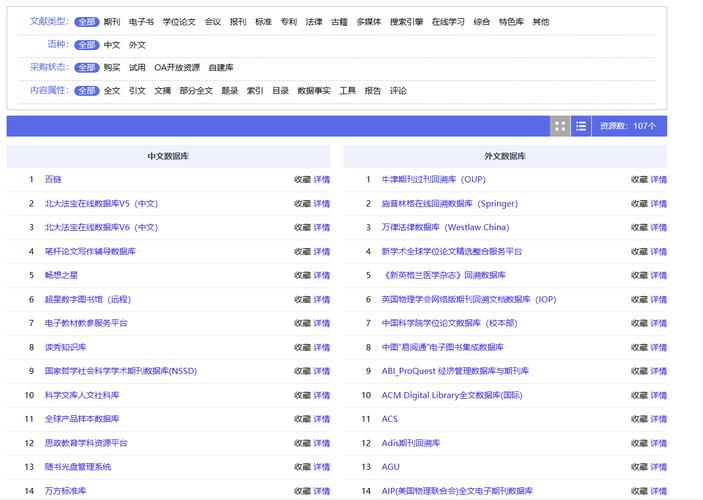This screenshot has height=500, width=703.
Task: Choose 中文 in the language filter
Action: point(112,45)
